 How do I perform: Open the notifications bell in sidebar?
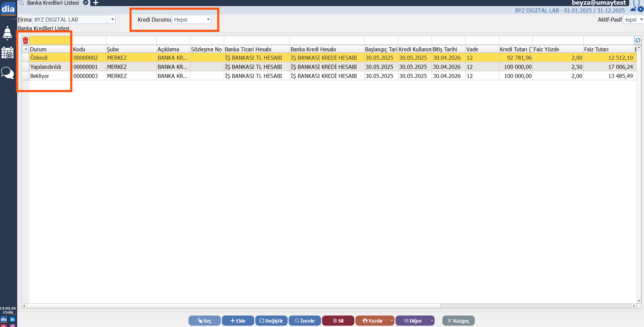click(x=7, y=33)
